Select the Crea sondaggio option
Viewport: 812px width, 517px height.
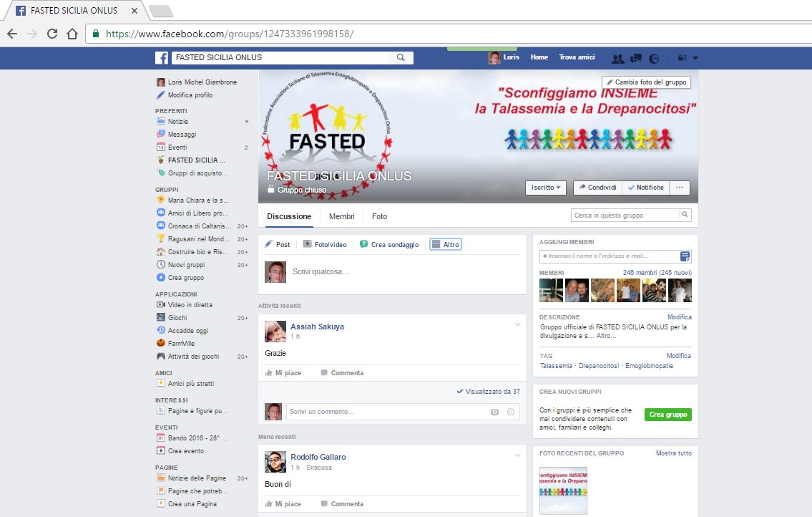tap(389, 244)
